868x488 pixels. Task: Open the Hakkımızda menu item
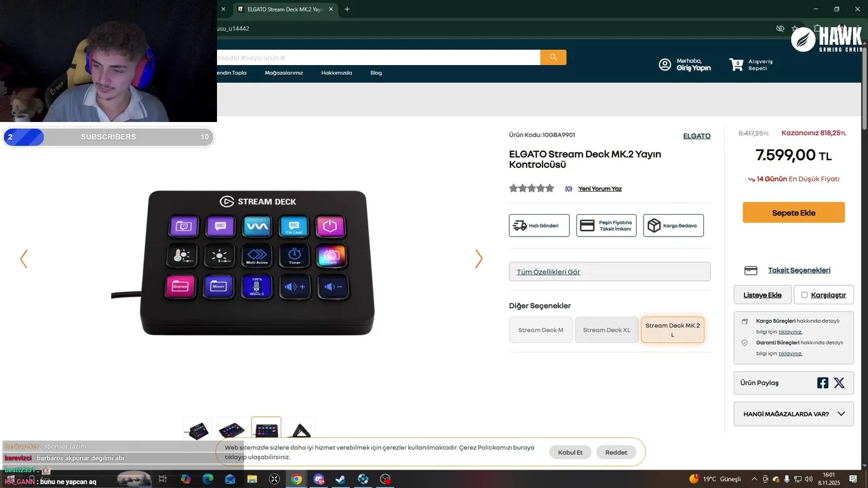(336, 73)
